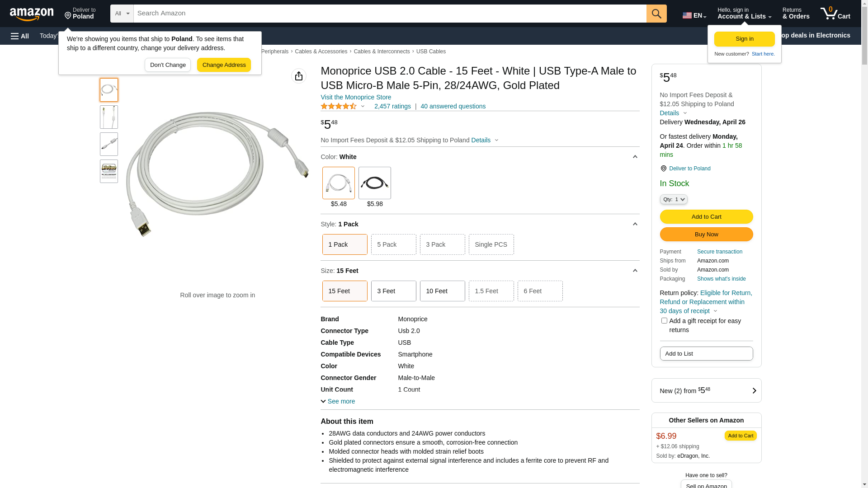Open Returns & Orders
Viewport: 868px width, 488px height.
[x=796, y=14]
